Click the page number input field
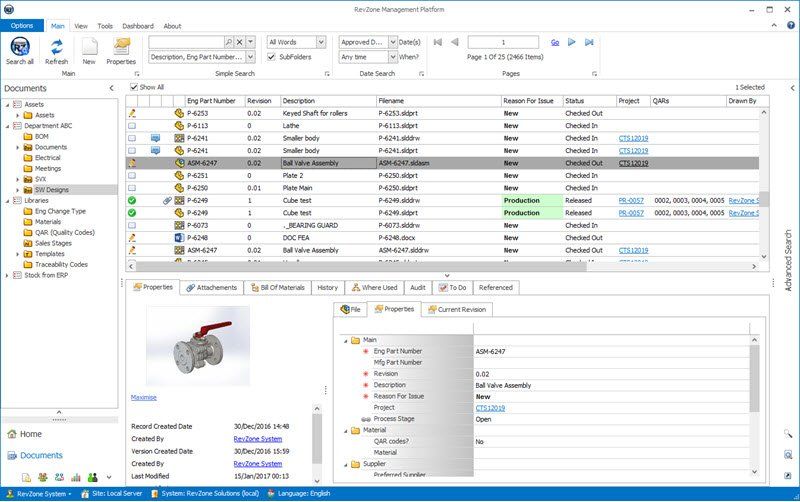The image size is (800, 502). (503, 42)
